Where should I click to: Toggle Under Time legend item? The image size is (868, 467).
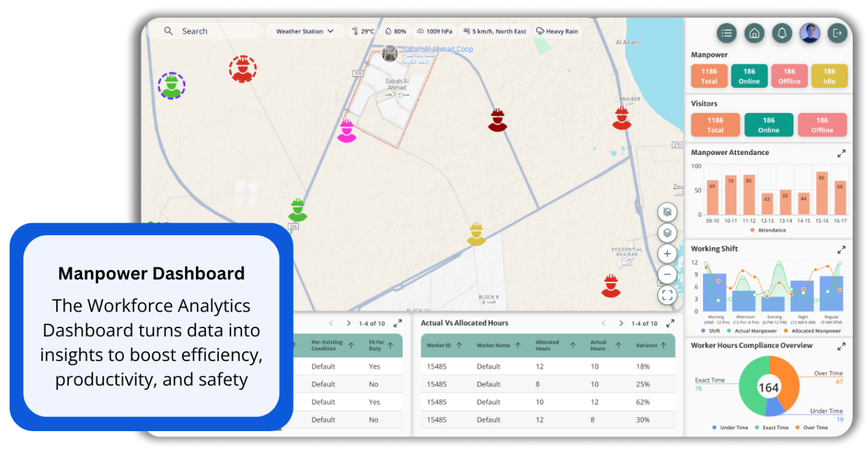[730, 428]
